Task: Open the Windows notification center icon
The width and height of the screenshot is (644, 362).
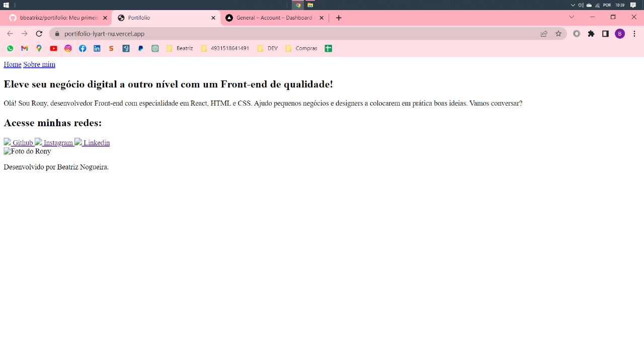Action: [633, 5]
